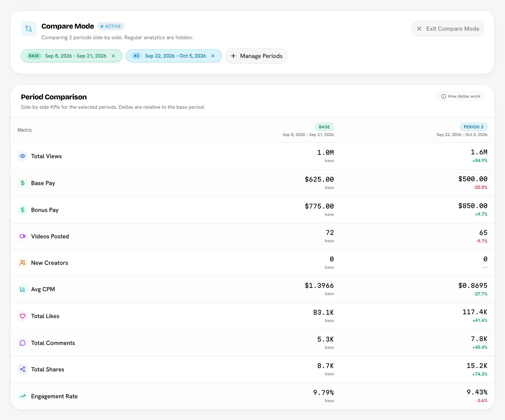Click the 15.2K Total Shares value

click(x=477, y=366)
